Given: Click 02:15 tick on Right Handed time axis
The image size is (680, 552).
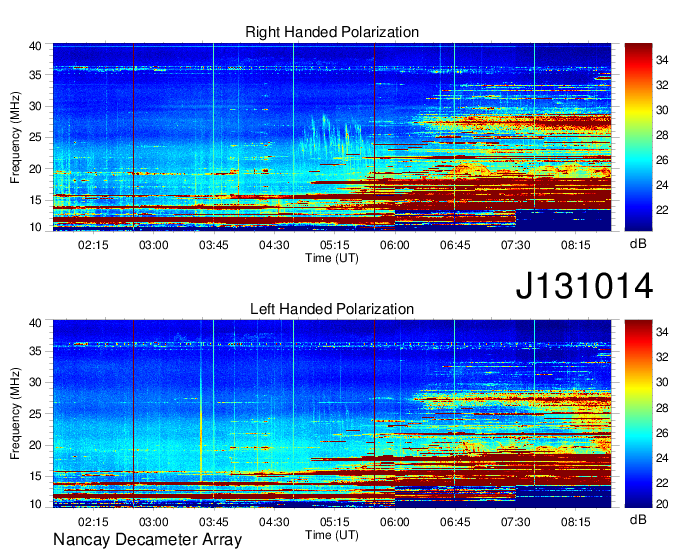Looking at the screenshot, I should [93, 245].
